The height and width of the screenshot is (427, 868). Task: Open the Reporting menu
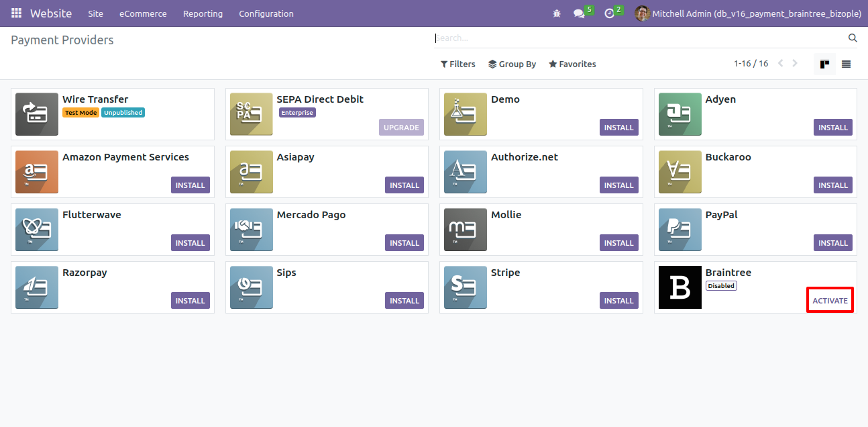(203, 13)
